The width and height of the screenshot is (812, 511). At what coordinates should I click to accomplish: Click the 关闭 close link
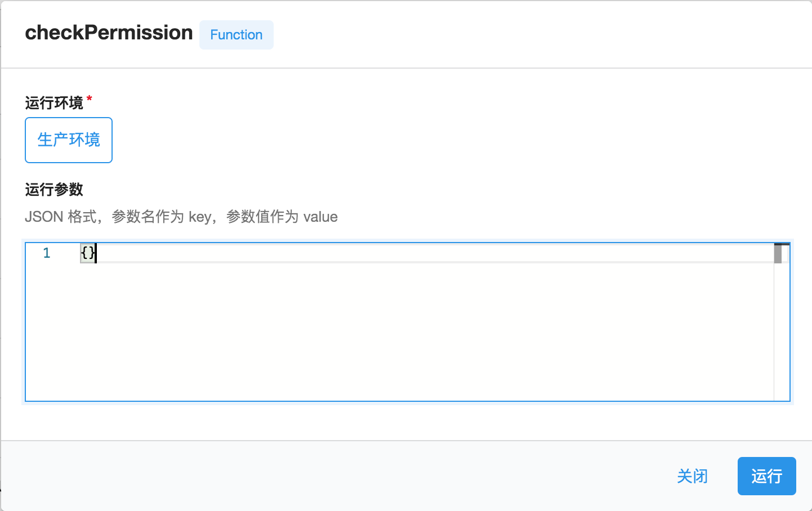(x=692, y=476)
